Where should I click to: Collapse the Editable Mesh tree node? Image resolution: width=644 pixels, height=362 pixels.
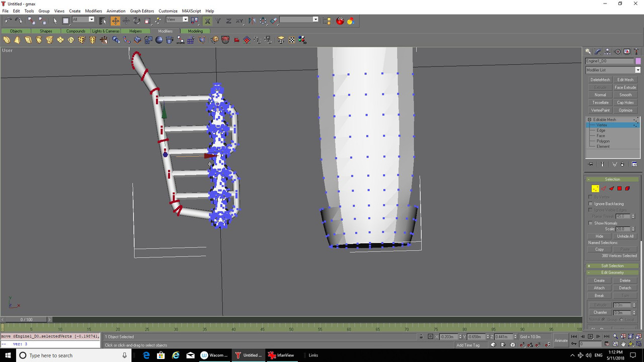[590, 120]
